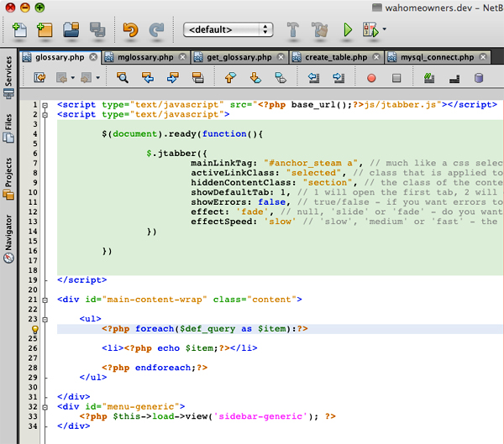
Task: Click the Undo arrow icon
Action: [130, 30]
